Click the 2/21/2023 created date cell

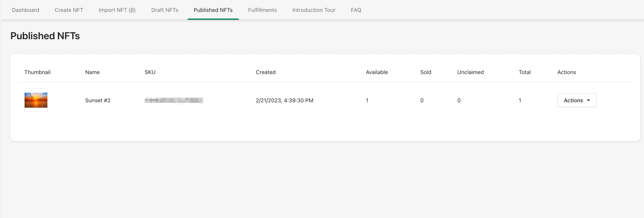click(x=284, y=100)
